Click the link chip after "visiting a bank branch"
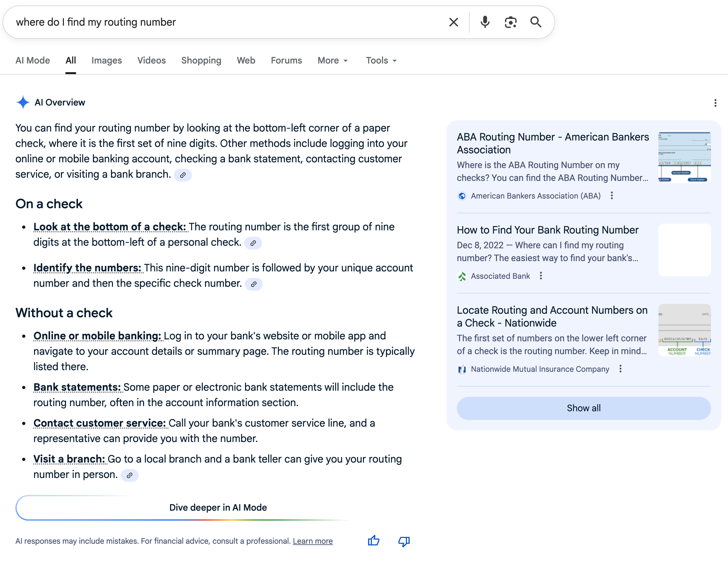The width and height of the screenshot is (728, 562). point(183,175)
